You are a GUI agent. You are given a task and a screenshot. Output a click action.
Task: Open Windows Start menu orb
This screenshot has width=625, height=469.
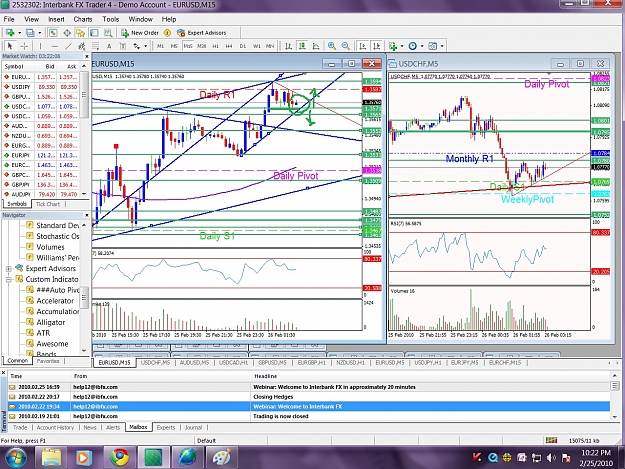point(15,457)
